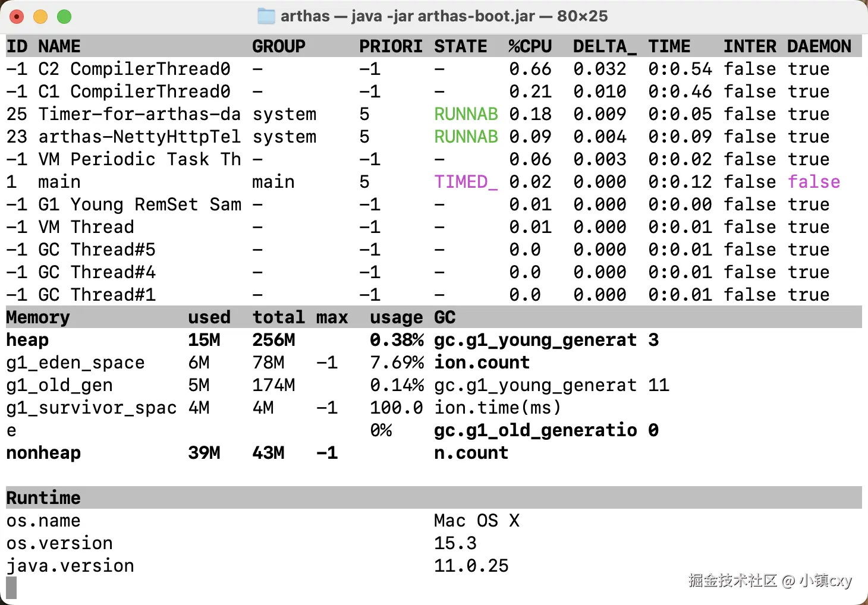Click the 15.3 os version value
The height and width of the screenshot is (605, 868).
[455, 543]
